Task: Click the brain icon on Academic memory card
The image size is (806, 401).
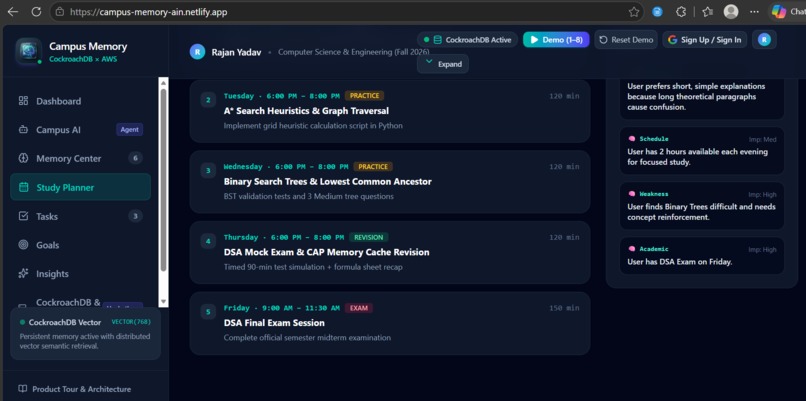Action: click(x=632, y=249)
